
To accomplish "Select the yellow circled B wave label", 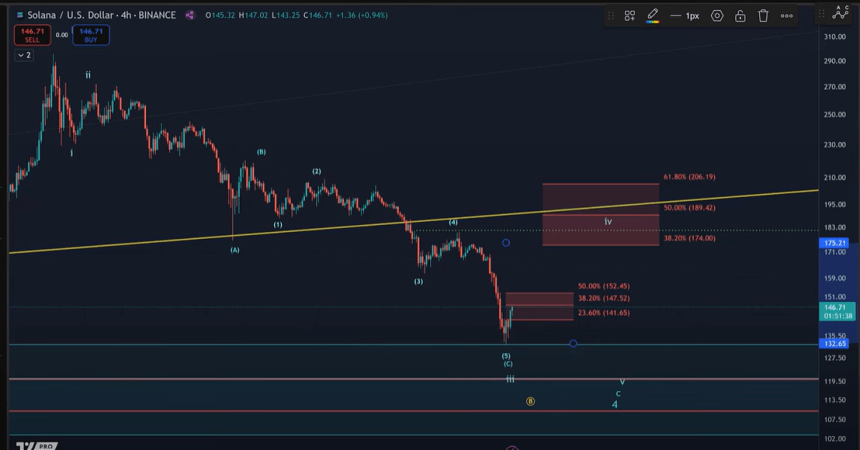I will click(531, 401).
